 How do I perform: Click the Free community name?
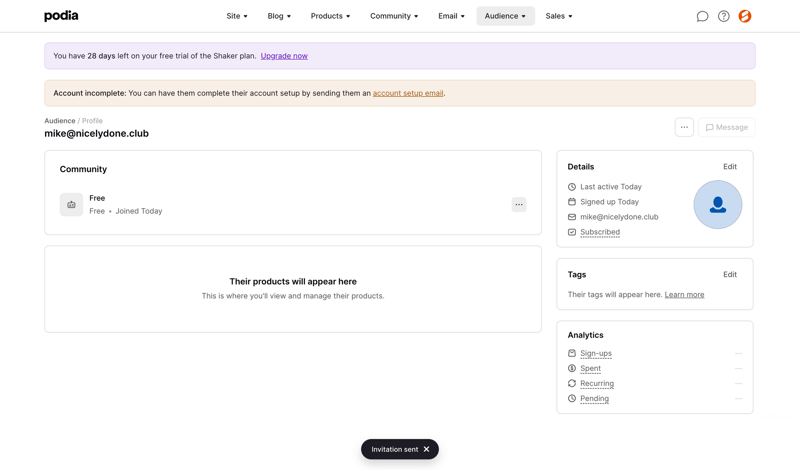(x=97, y=198)
